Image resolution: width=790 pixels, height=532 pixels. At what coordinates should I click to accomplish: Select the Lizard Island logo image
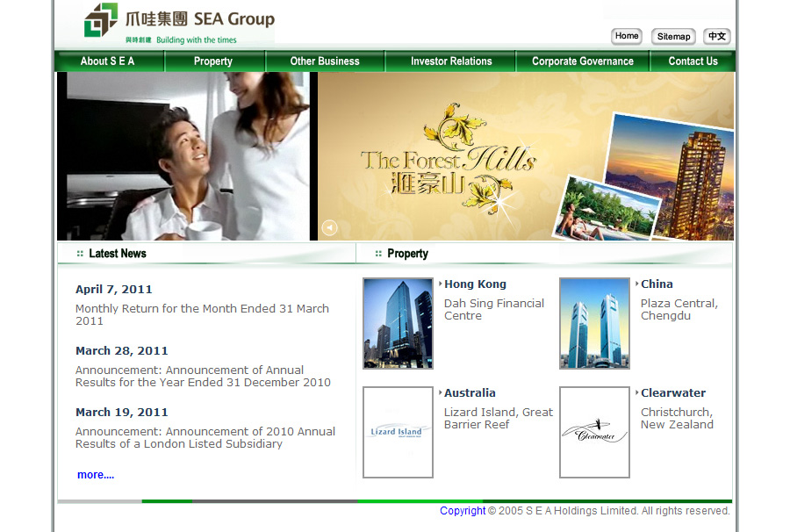point(398,432)
